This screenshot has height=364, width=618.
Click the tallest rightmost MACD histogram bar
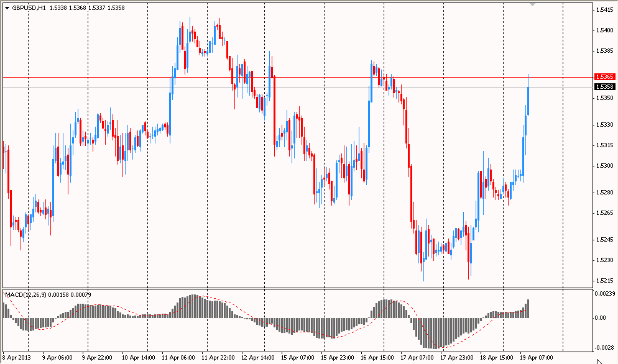point(528,309)
